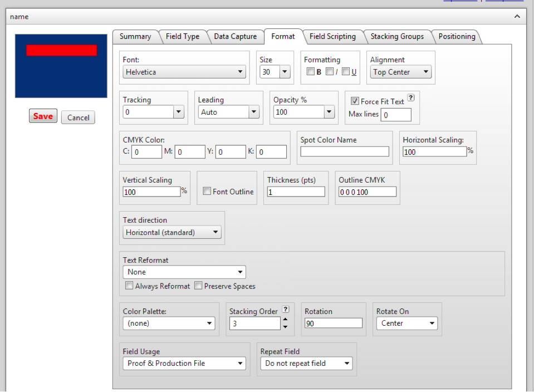Click the CMYK Y value field
The width and height of the screenshot is (534, 392).
231,152
